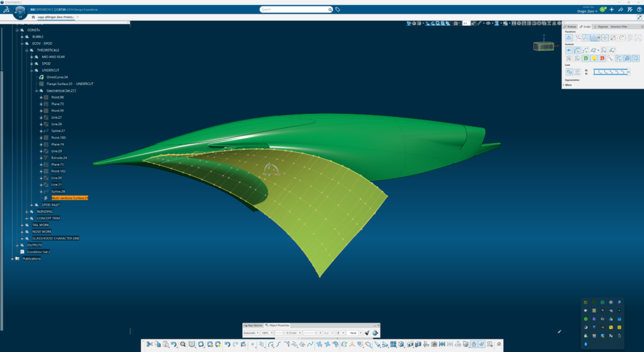Image resolution: width=644 pixels, height=352 pixels.
Task: Toggle the lock icon in bottom toolbar
Action: click(474, 344)
